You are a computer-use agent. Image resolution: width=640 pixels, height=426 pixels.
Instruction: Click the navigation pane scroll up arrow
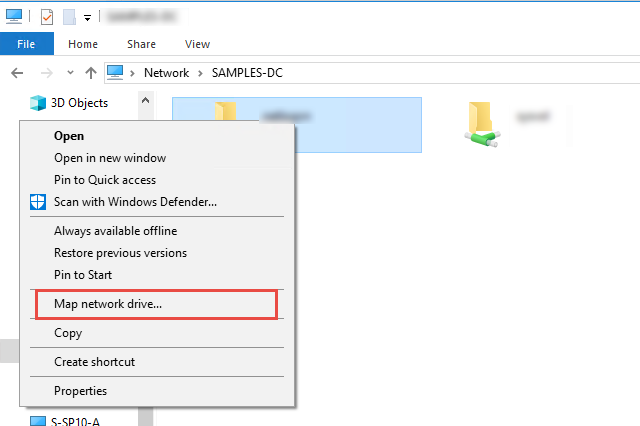click(145, 100)
